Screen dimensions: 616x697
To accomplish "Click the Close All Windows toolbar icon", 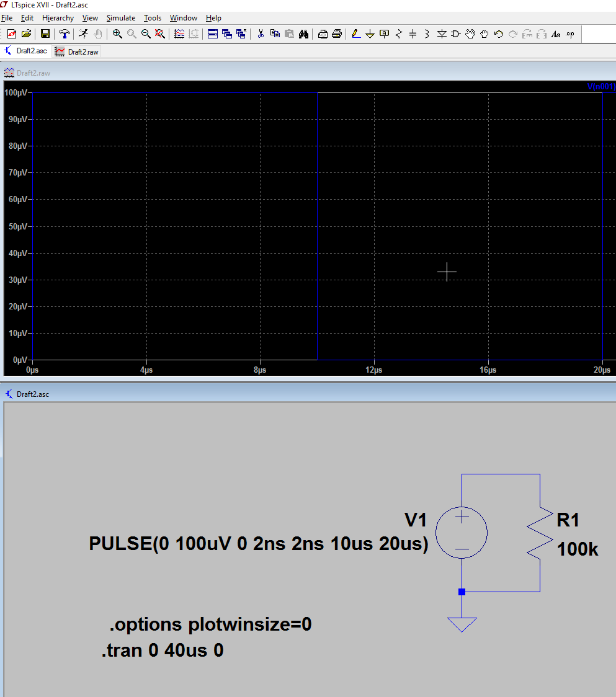I will click(x=241, y=33).
